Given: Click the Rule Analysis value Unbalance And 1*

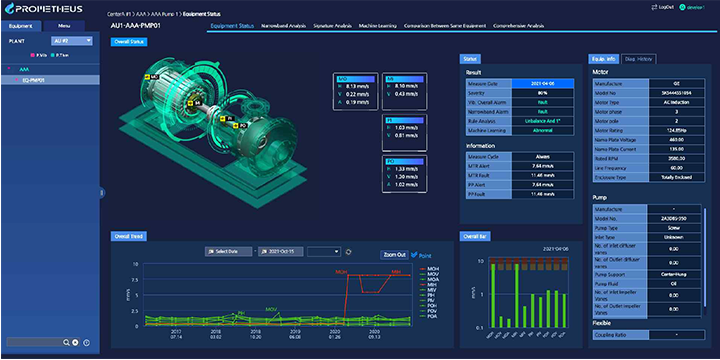Looking at the screenshot, I should click(x=543, y=121).
